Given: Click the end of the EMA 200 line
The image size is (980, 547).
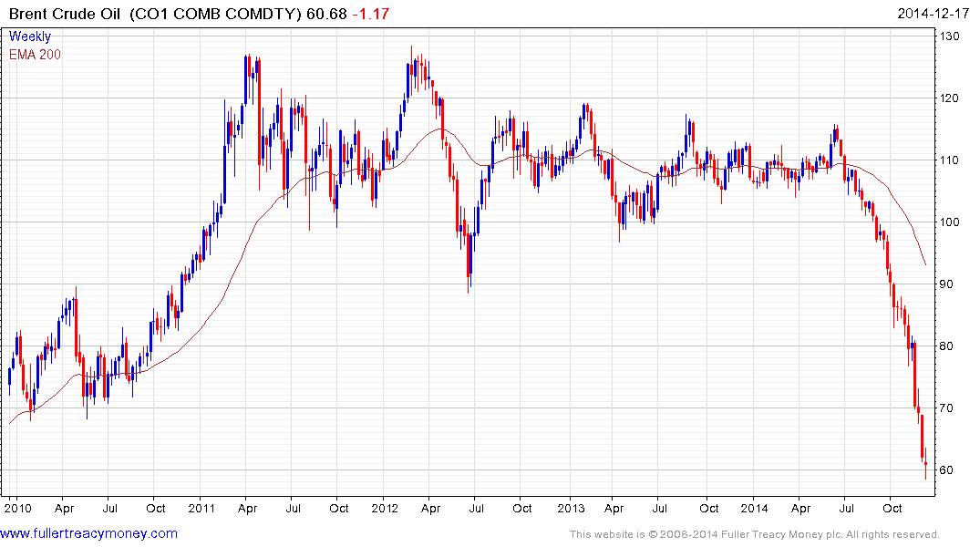Looking at the screenshot, I should [925, 264].
